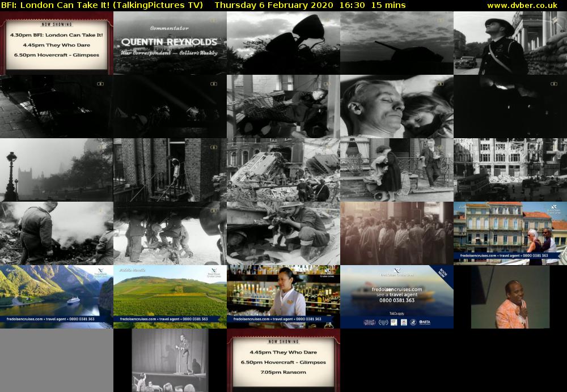Open the bartender at bar advert frame
Image resolution: width=567 pixels, height=392 pixels.
(x=283, y=297)
